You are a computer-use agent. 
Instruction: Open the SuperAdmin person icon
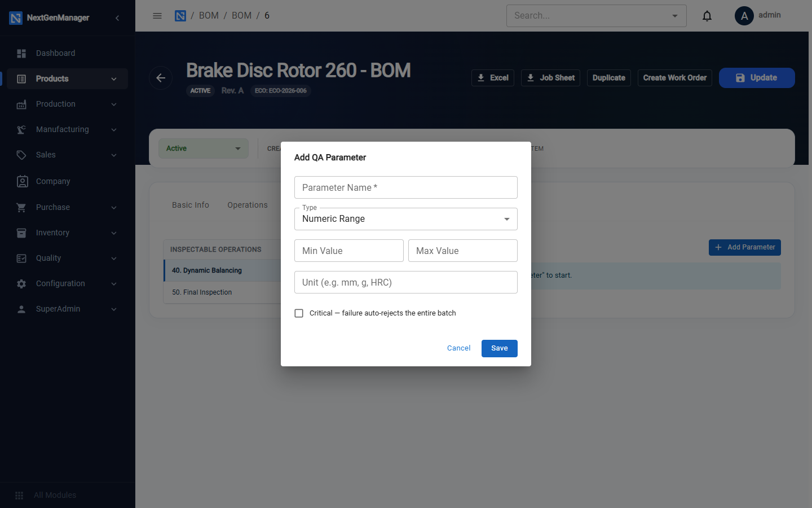pyautogui.click(x=21, y=309)
